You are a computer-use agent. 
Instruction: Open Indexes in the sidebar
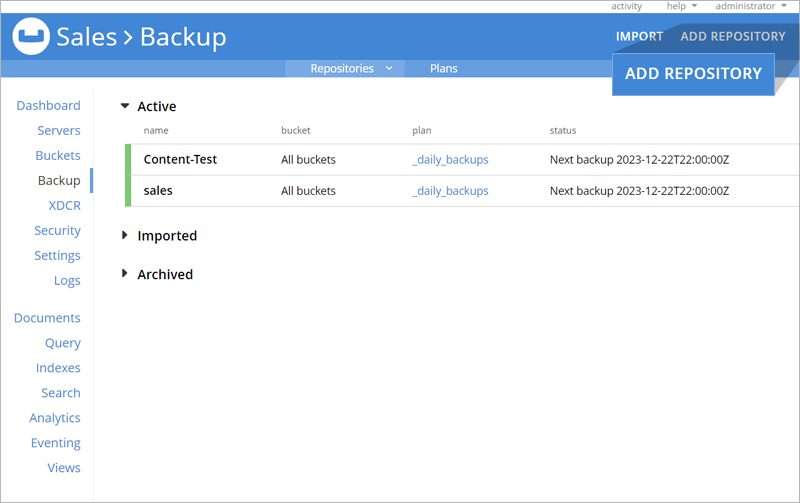58,368
